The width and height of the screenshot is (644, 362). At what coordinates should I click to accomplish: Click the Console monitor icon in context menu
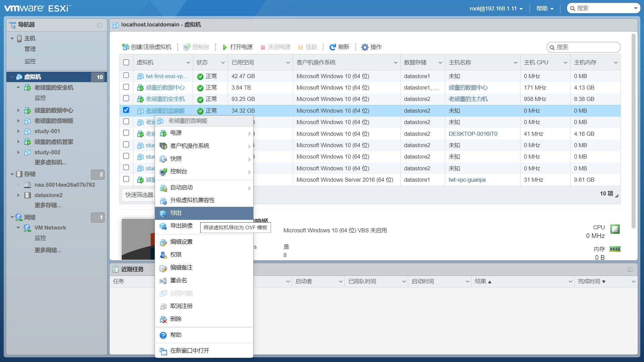pyautogui.click(x=163, y=172)
